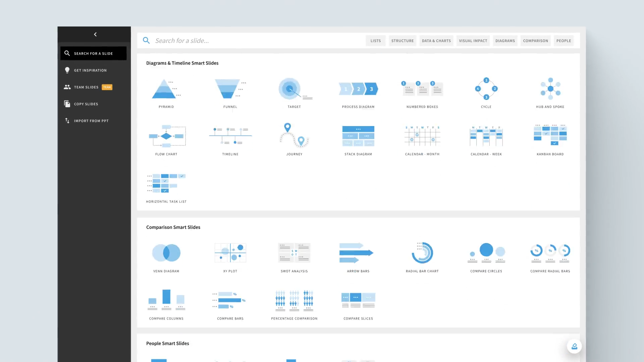Open Get Inspiration lightbulb option
Image resolution: width=644 pixels, height=362 pixels.
pos(90,70)
